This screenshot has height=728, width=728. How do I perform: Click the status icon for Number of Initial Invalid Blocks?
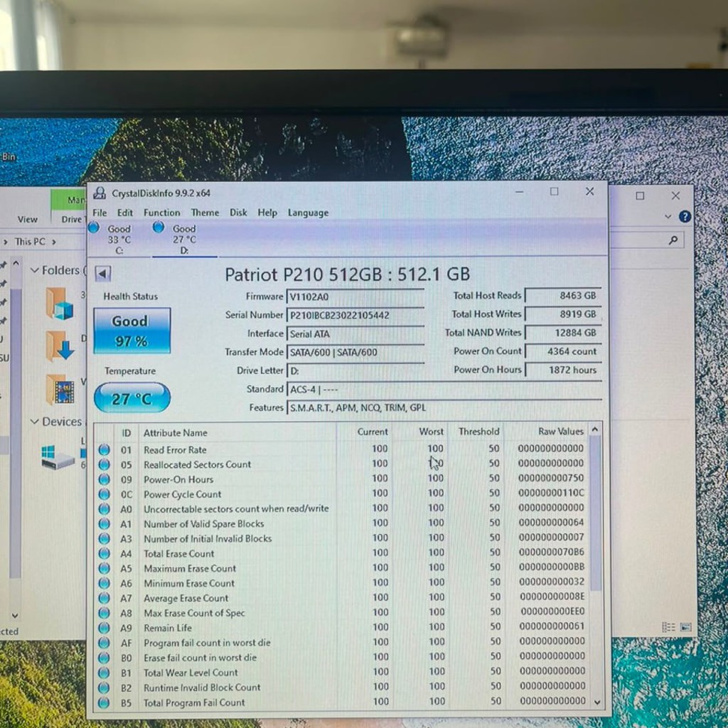coord(104,539)
